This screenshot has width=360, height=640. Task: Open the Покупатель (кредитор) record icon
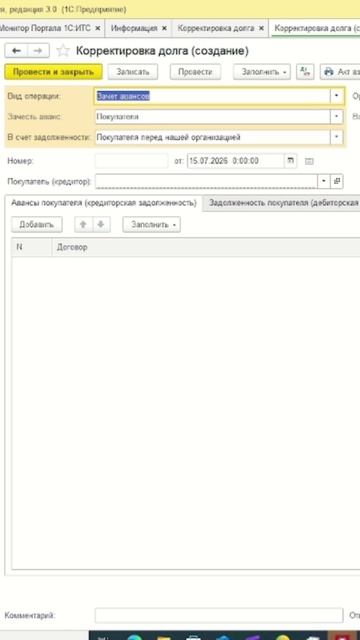click(x=338, y=181)
